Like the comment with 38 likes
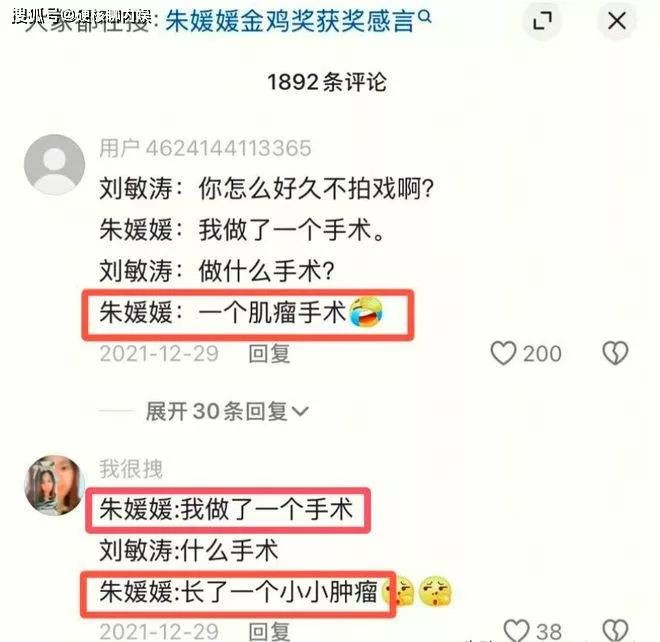The width and height of the screenshot is (660, 642). click(x=516, y=630)
